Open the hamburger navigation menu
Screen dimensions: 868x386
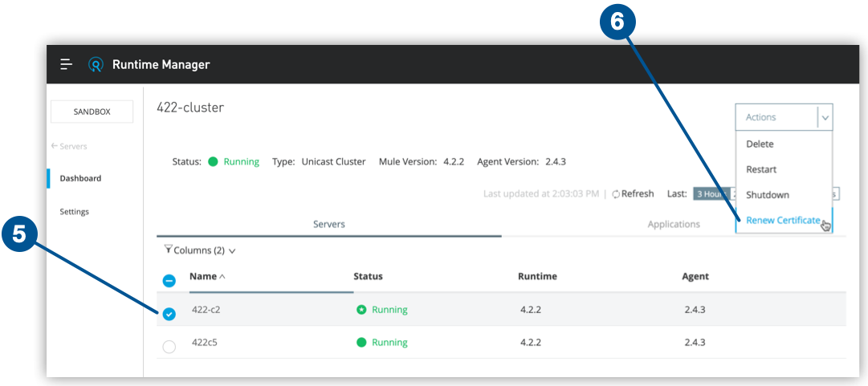coord(67,64)
